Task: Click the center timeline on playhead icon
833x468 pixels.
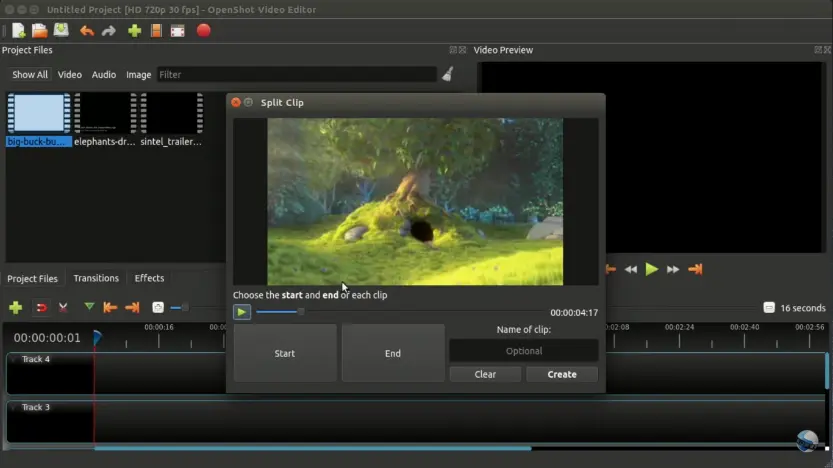Action: coord(158,308)
